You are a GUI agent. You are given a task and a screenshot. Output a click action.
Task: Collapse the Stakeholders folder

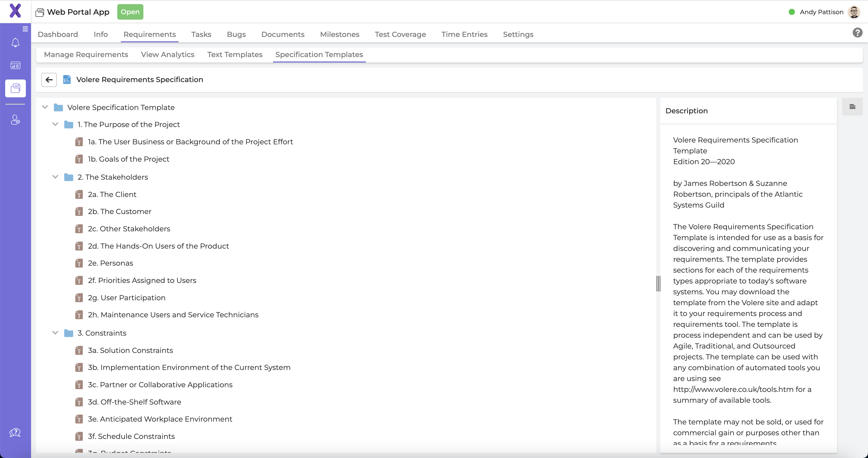tap(55, 177)
